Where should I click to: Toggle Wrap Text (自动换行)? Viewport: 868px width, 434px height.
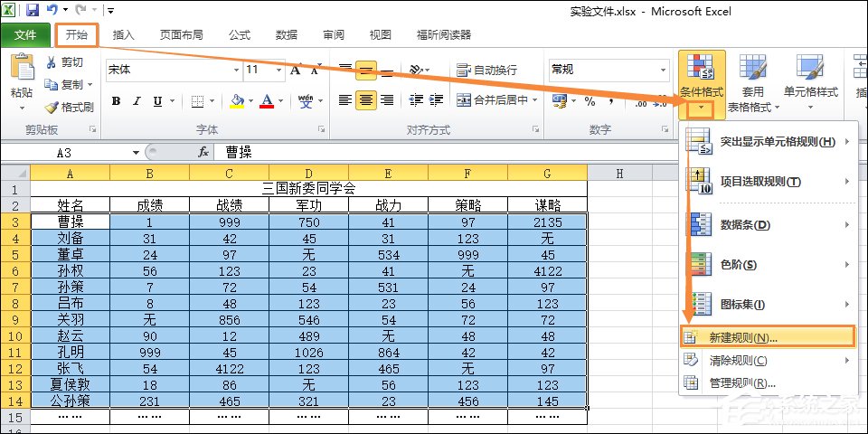pyautogui.click(x=486, y=70)
